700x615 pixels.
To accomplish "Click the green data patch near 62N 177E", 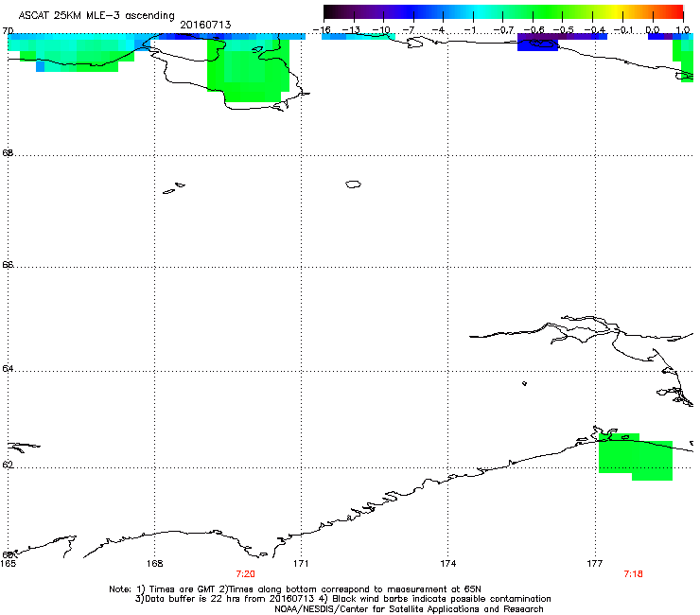I will tap(636, 457).
